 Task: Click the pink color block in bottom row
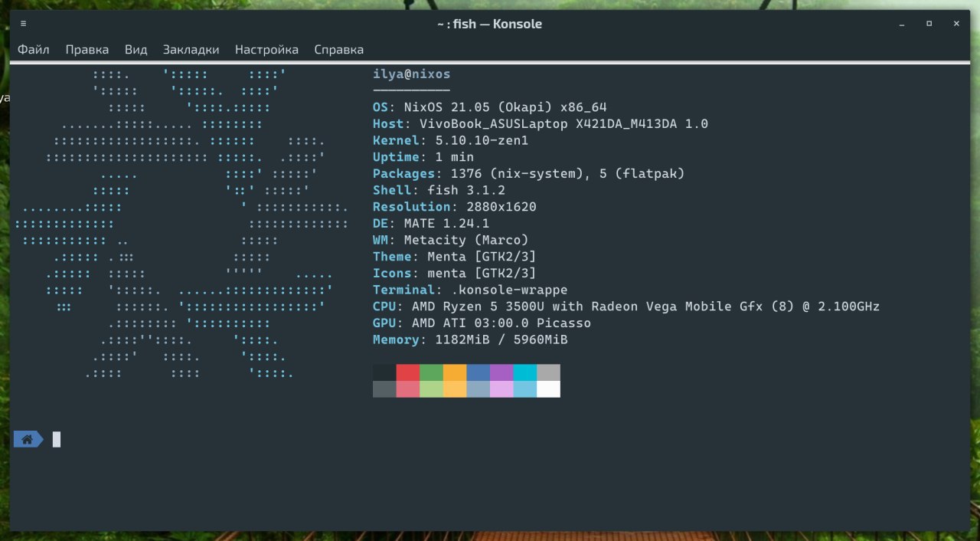point(408,389)
